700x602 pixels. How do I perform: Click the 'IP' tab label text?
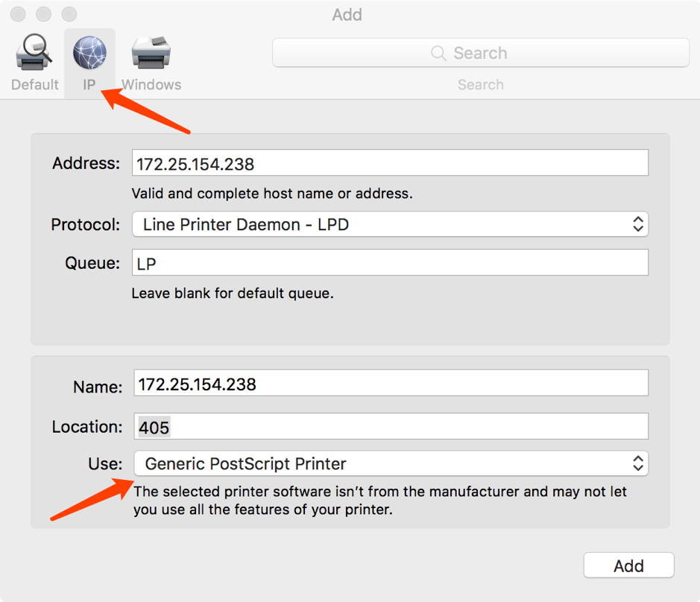coord(89,85)
